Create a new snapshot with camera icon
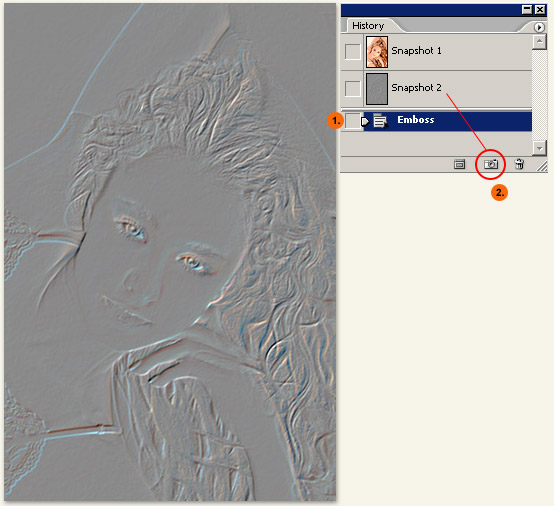Image resolution: width=554 pixels, height=506 pixels. click(x=491, y=164)
